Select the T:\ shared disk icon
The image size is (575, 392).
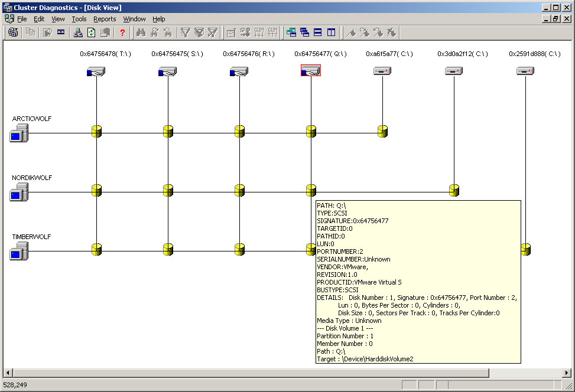pos(96,71)
